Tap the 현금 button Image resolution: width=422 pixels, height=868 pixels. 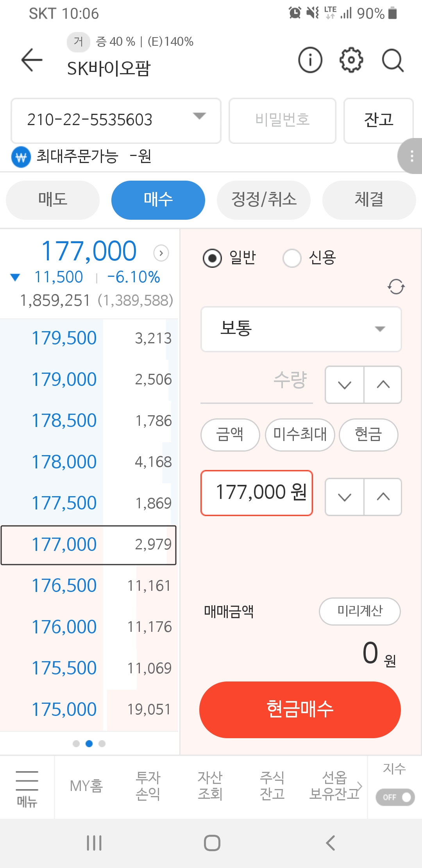[x=368, y=435]
